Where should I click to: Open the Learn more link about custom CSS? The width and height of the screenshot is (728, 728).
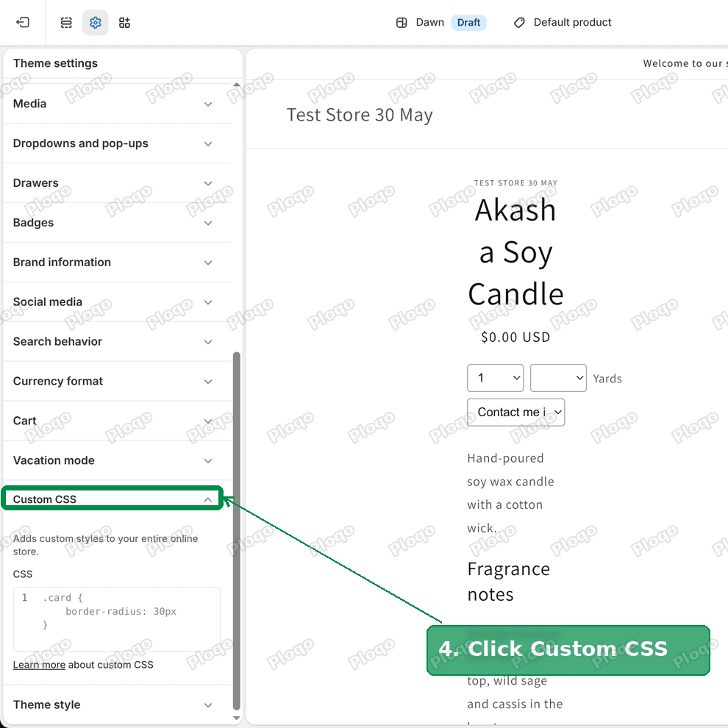coord(39,665)
